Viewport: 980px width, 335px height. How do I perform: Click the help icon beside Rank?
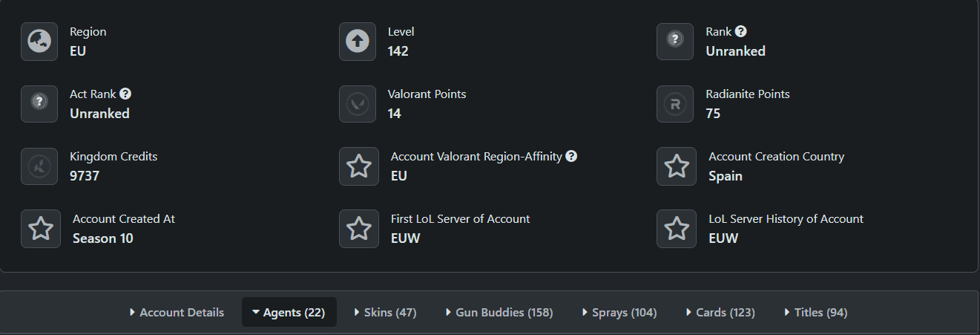[x=740, y=32]
